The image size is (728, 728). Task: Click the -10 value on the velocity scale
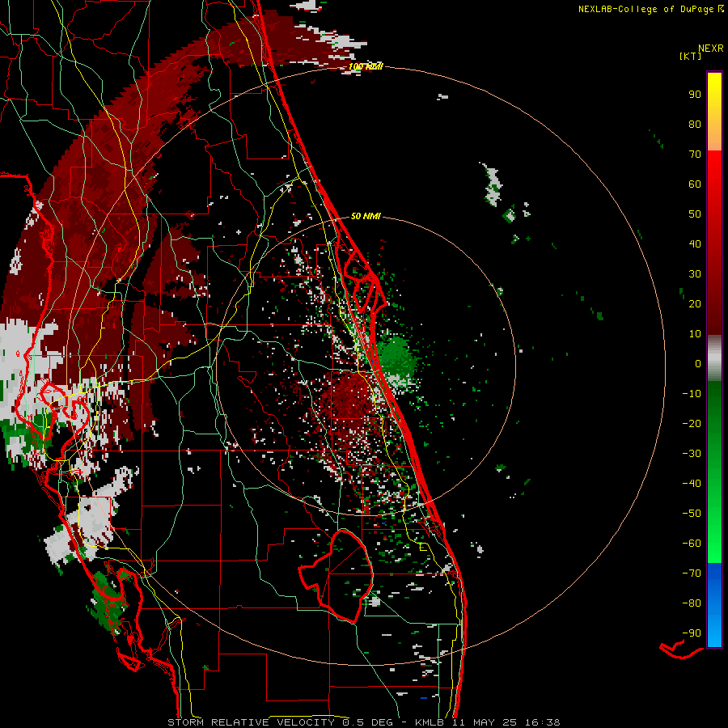pos(692,394)
